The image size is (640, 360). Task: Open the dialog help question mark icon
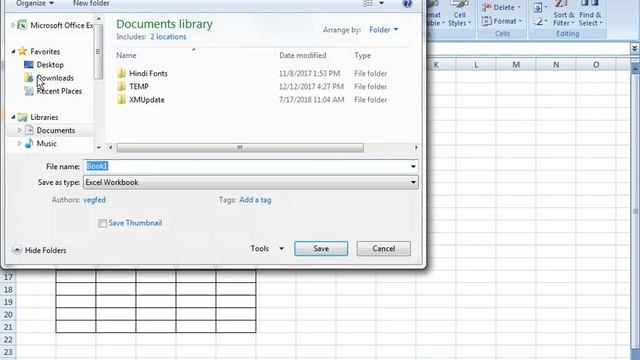[407, 4]
